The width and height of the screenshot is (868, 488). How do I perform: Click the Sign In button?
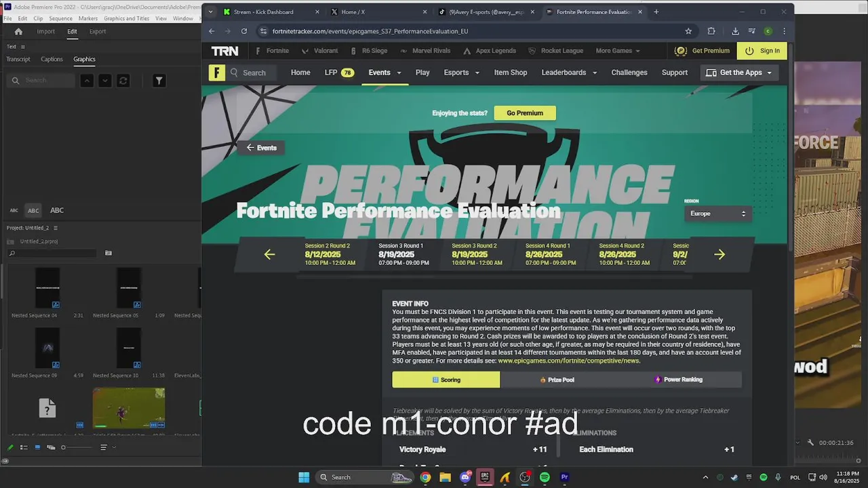(x=762, y=51)
